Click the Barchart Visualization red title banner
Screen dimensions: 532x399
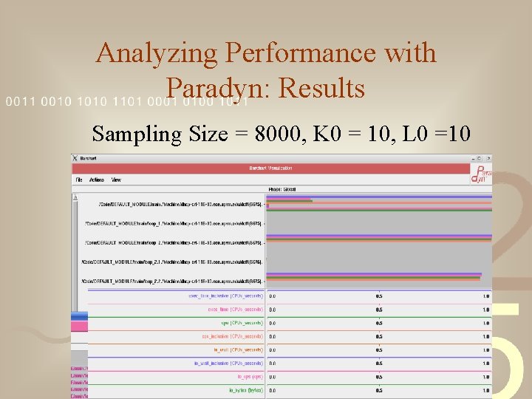270,168
